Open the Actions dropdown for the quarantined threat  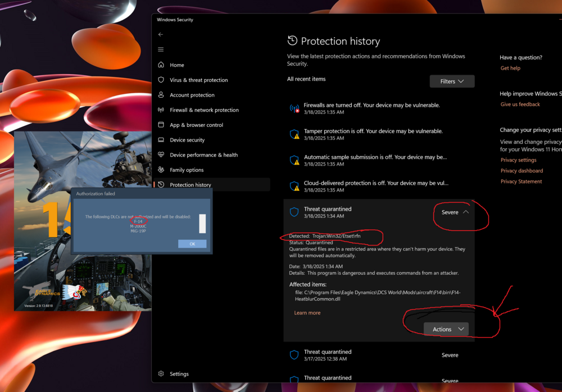tap(446, 329)
